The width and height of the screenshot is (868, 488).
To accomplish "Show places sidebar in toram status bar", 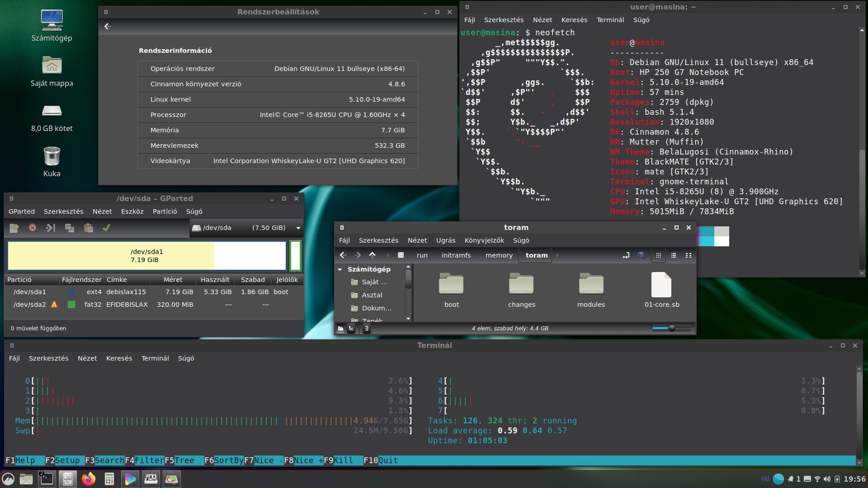I will coord(340,328).
